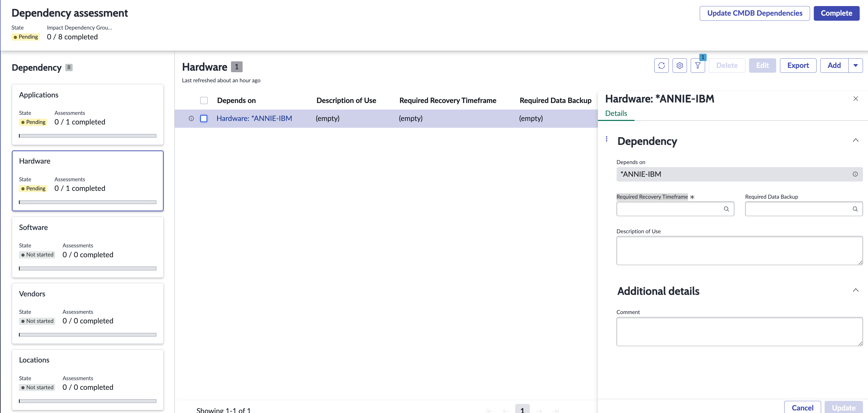Select the Vendors dependency card
The image size is (868, 413).
pyautogui.click(x=88, y=314)
